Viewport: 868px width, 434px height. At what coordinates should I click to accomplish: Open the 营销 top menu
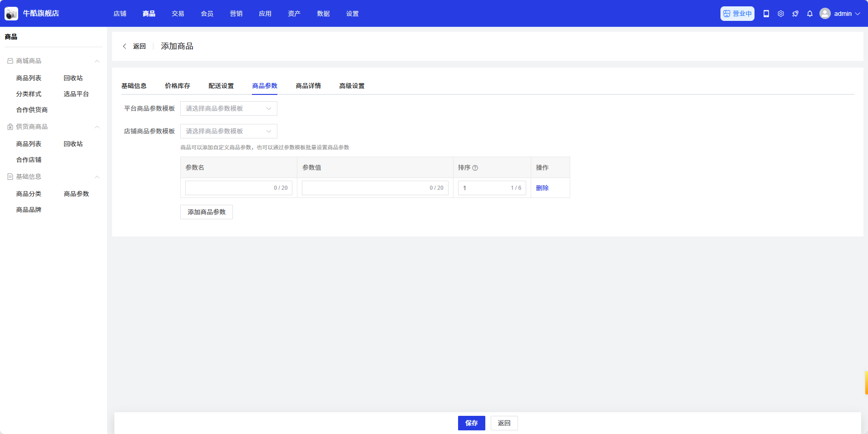(236, 14)
